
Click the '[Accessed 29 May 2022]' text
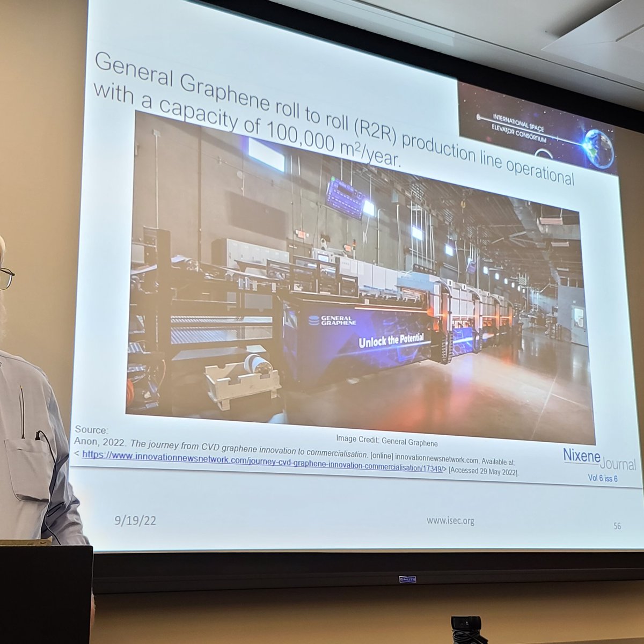[483, 471]
